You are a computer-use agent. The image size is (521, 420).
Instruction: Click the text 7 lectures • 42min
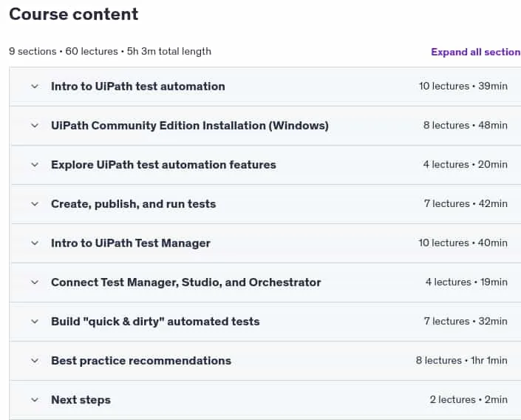(466, 204)
